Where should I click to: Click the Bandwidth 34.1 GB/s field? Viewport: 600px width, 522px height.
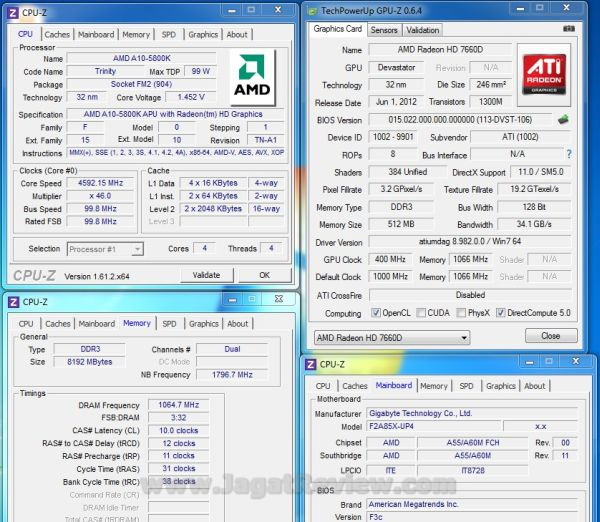(534, 224)
